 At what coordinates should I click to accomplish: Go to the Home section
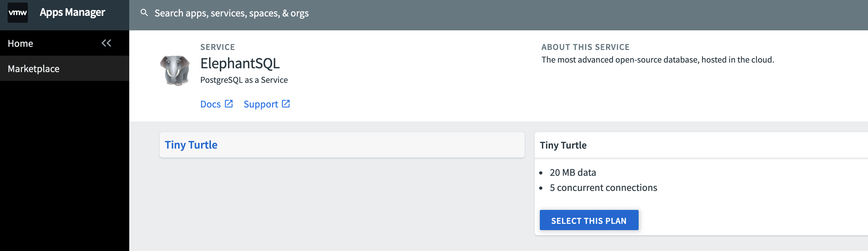(x=20, y=43)
